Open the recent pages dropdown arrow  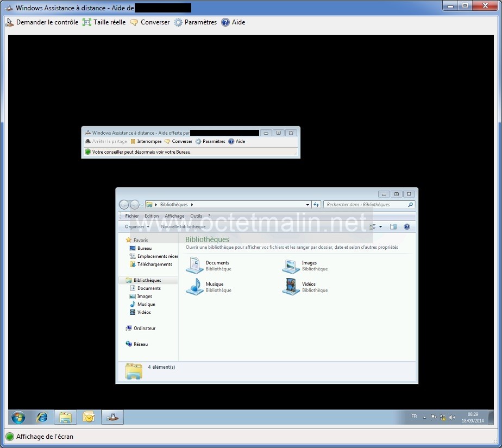coord(142,205)
